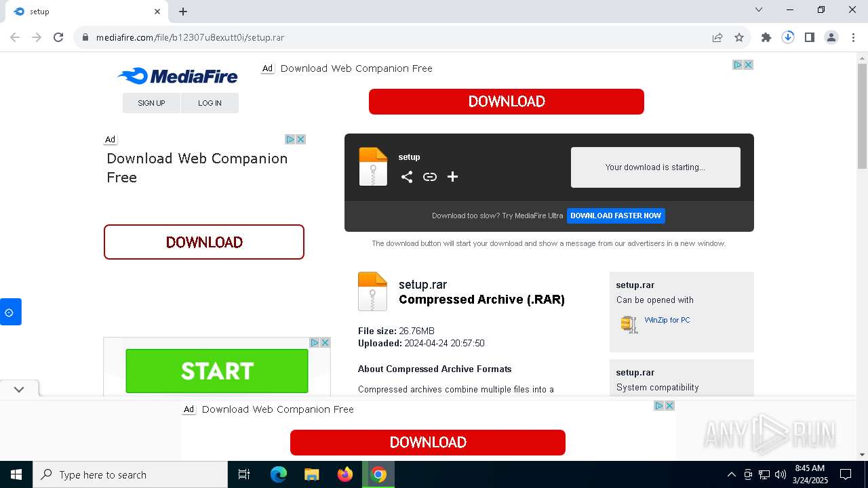Screen dimensions: 868x488
Task: Collapse the bottom ad chevron
Action: pyautogui.click(x=19, y=389)
